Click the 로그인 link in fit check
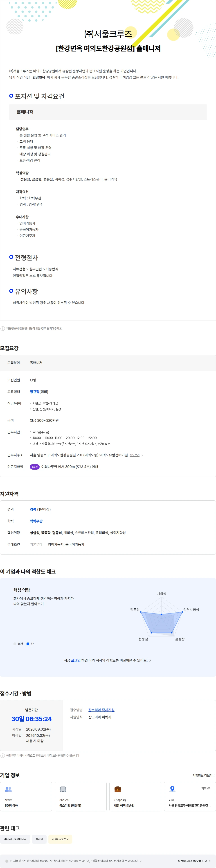 [76, 660]
